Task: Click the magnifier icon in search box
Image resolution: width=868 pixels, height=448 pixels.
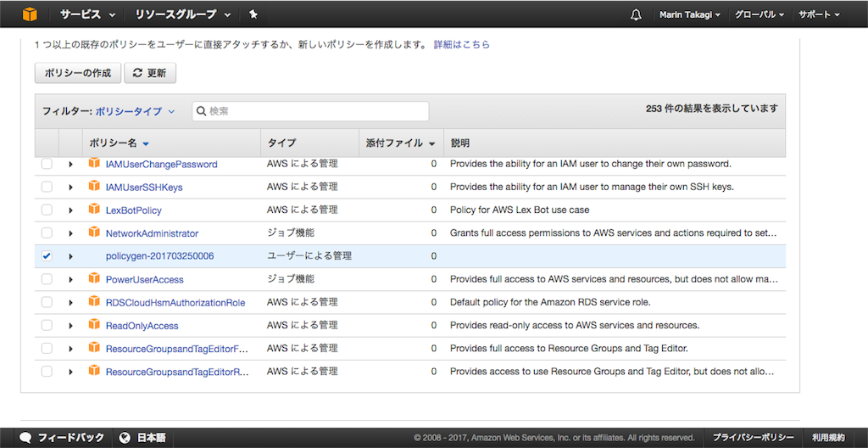Action: (x=202, y=111)
